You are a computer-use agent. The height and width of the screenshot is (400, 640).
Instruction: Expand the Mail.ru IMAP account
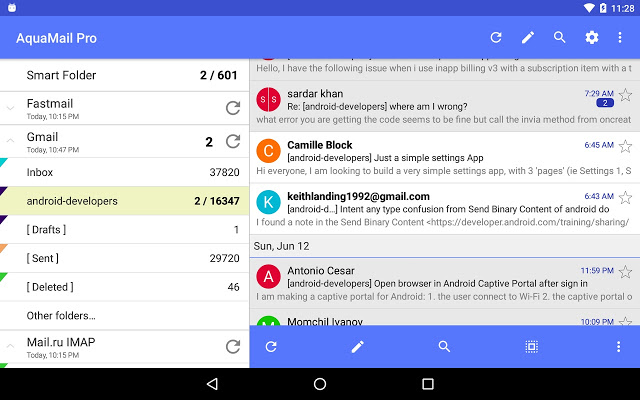(11, 347)
